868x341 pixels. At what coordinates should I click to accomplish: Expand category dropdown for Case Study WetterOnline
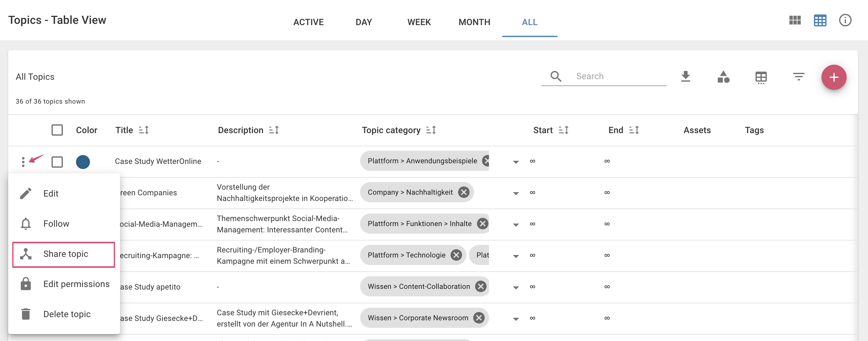[515, 162]
